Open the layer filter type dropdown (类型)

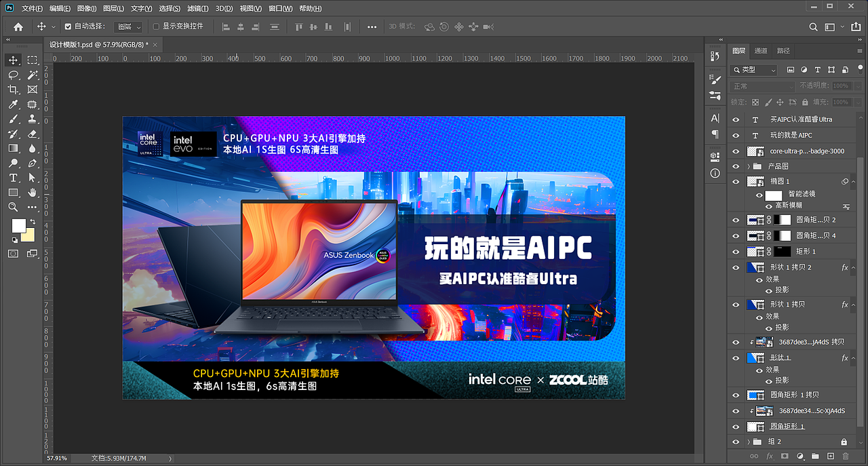(x=754, y=70)
